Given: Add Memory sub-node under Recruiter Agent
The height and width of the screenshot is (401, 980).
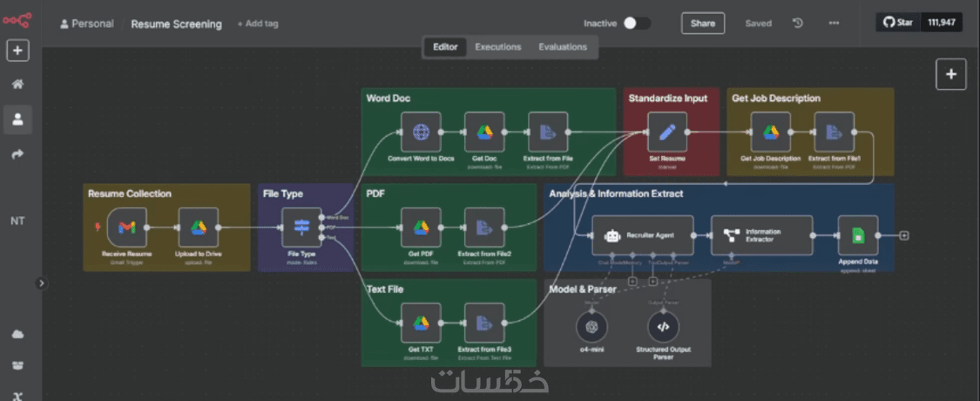Looking at the screenshot, I should pyautogui.click(x=632, y=282).
